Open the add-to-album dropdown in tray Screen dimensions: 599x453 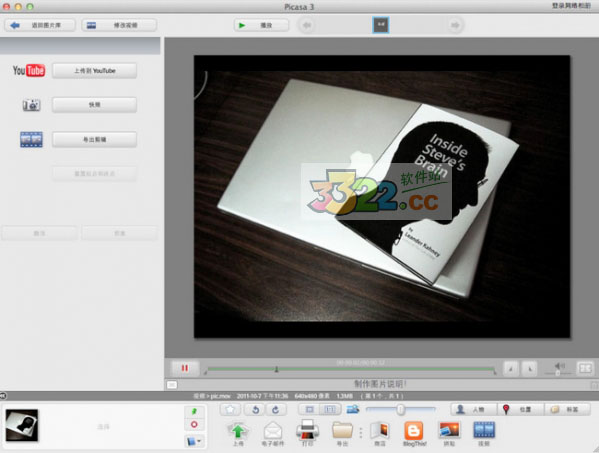(x=194, y=442)
